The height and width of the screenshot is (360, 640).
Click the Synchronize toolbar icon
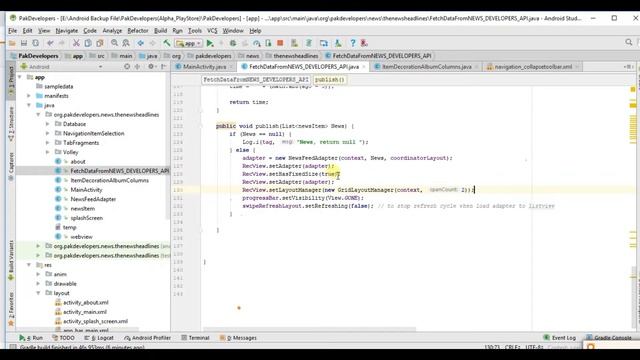tap(36, 43)
